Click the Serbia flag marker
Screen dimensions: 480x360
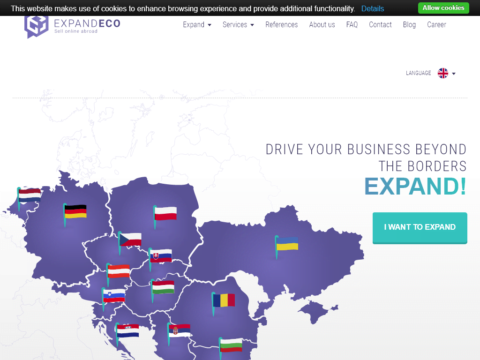coord(179,332)
